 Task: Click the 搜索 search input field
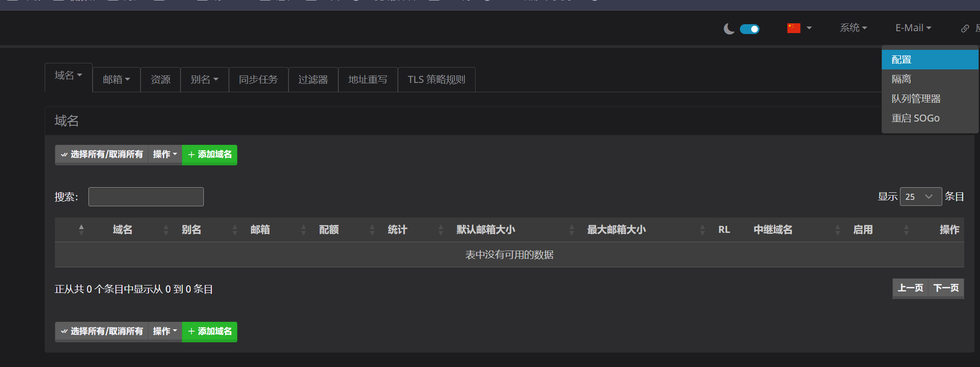tap(146, 197)
